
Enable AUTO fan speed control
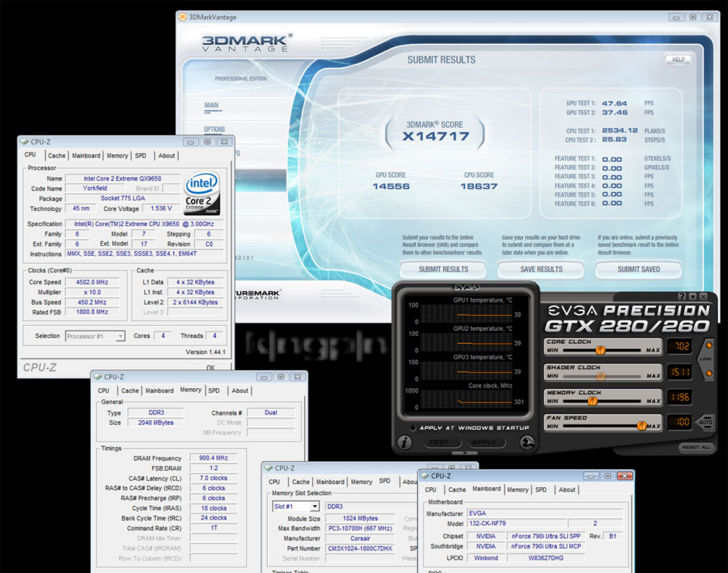(705, 422)
